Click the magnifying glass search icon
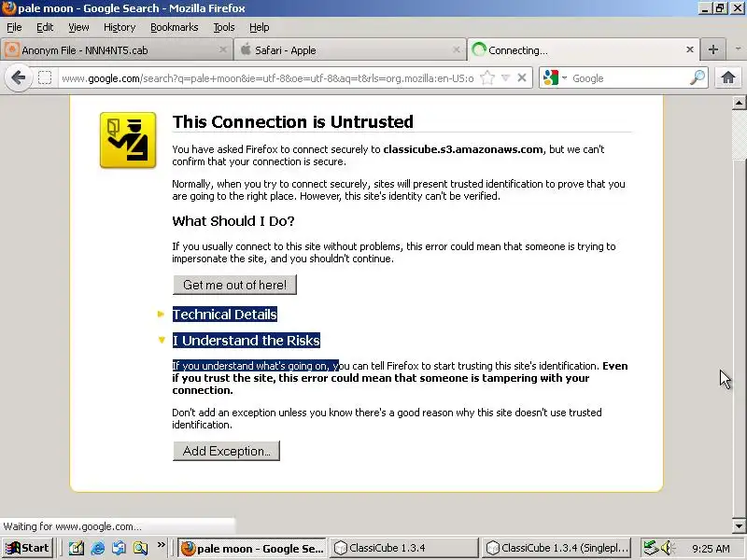The image size is (747, 560). click(x=697, y=77)
